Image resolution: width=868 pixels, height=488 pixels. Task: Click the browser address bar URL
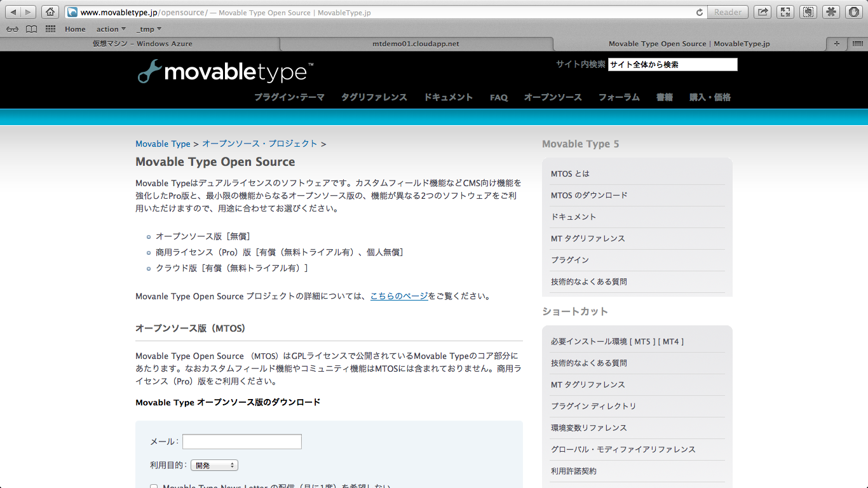pyautogui.click(x=386, y=12)
